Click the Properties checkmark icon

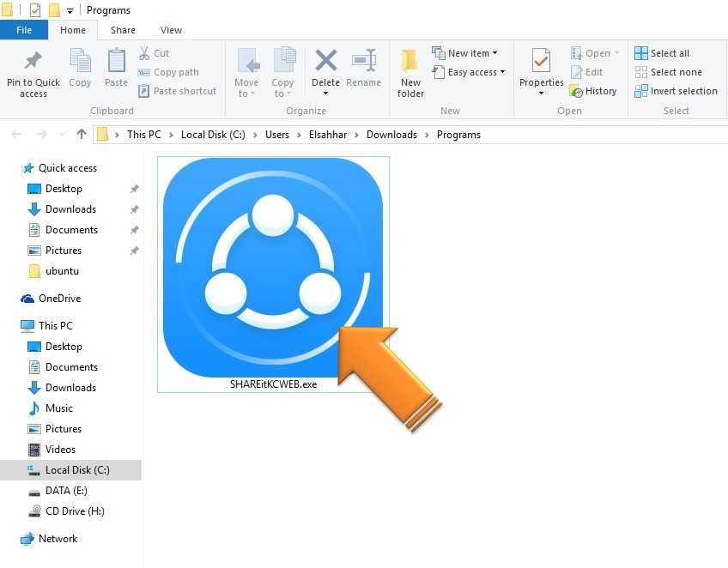point(542,60)
